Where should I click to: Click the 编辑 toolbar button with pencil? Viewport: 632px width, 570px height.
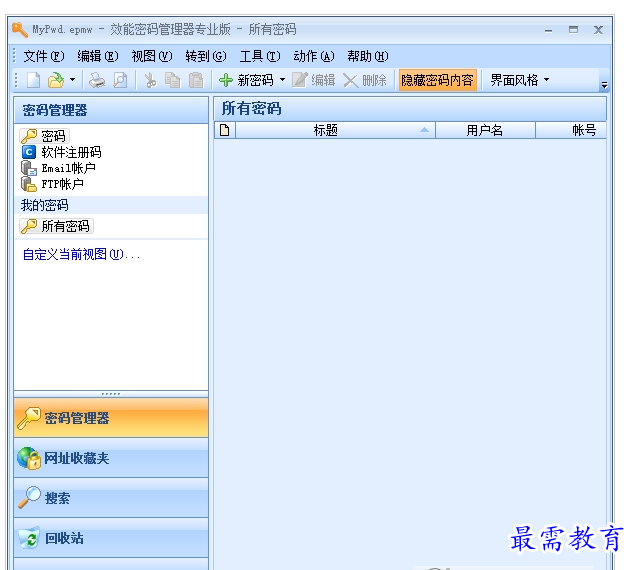tap(314, 80)
